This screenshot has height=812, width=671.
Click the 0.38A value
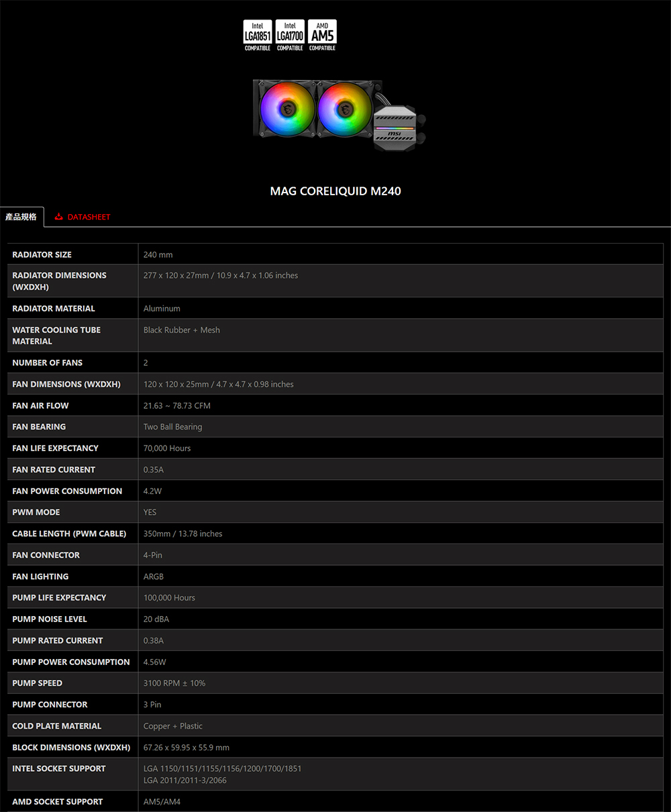(154, 640)
